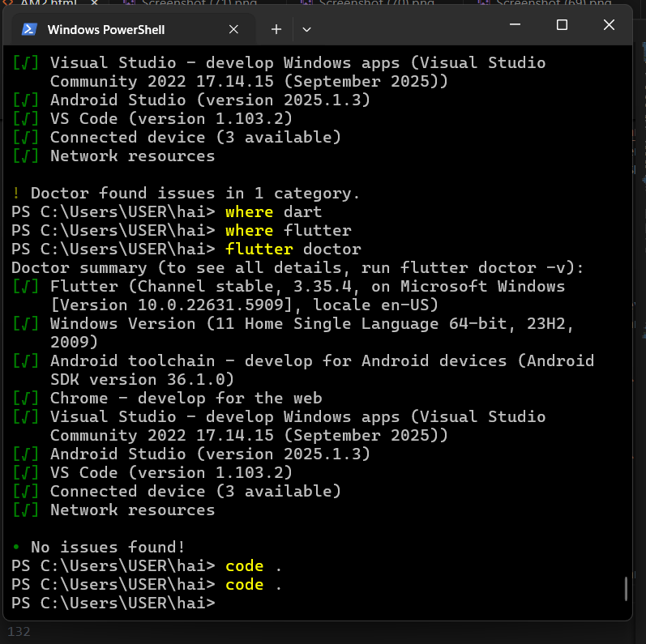Open the Screenshot (69).png tab
The height and width of the screenshot is (644, 646).
[x=554, y=2]
